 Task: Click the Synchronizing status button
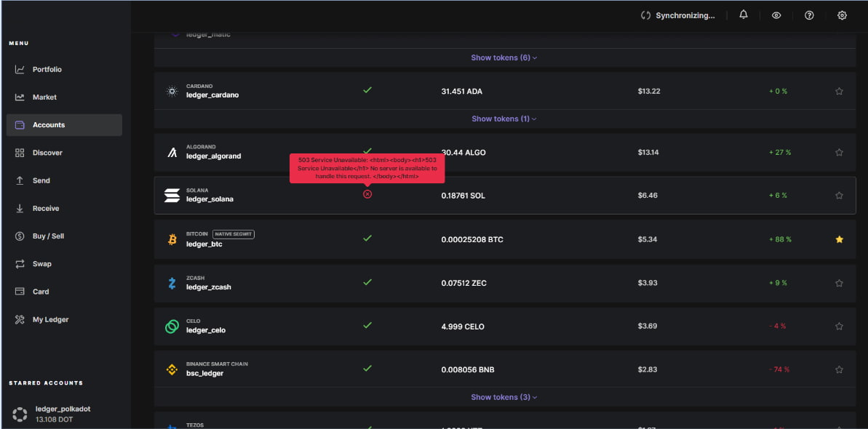click(677, 15)
